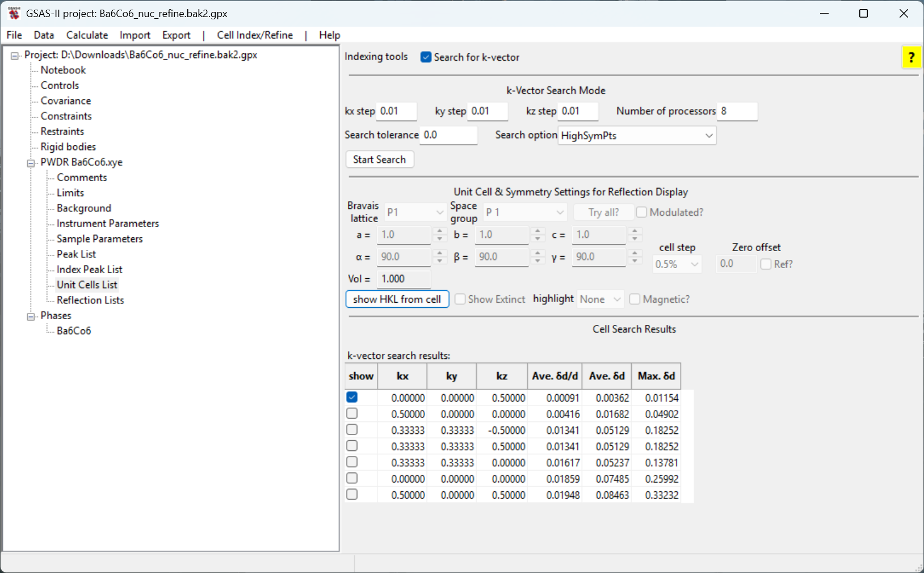924x573 pixels.
Task: Toggle the Show Extinct checkbox
Action: click(460, 299)
